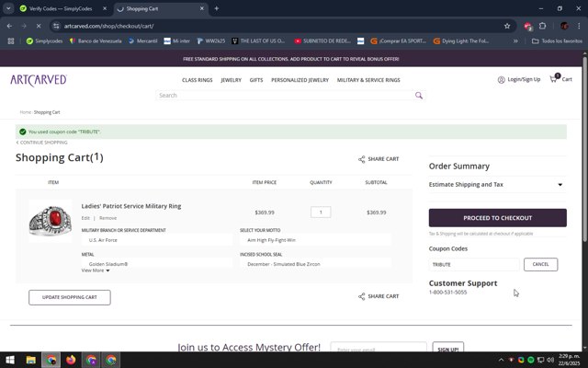588x368 pixels.
Task: Launch Firefox from the taskbar
Action: [x=71, y=360]
